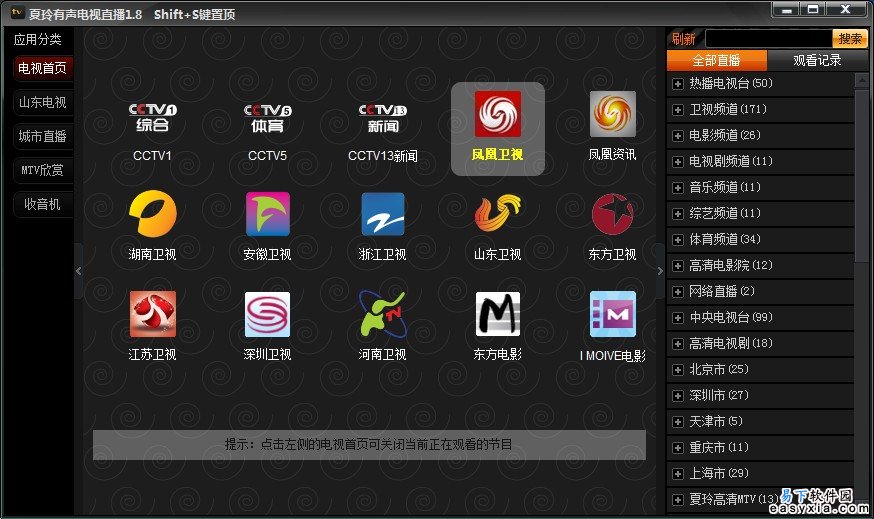874x519 pixels.
Task: Expand the 高清电影院 (12) category
Action: click(x=677, y=266)
